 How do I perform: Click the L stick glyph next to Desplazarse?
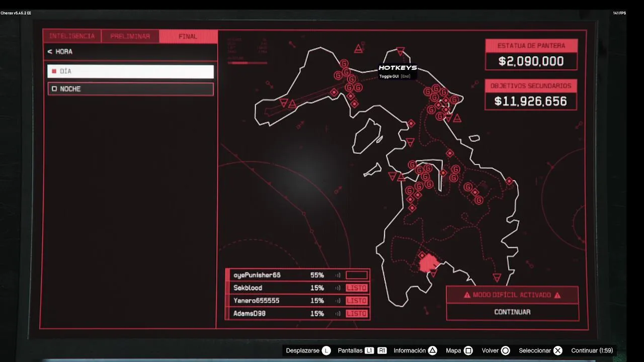pos(327,350)
